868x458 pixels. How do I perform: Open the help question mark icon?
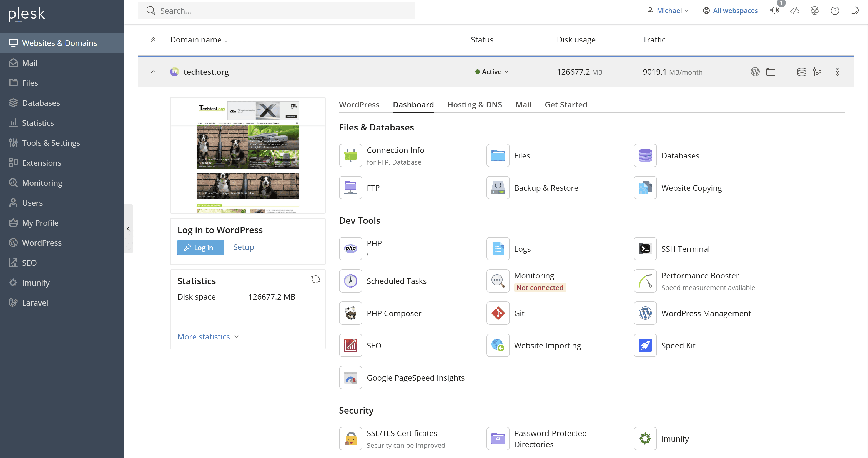click(x=835, y=11)
